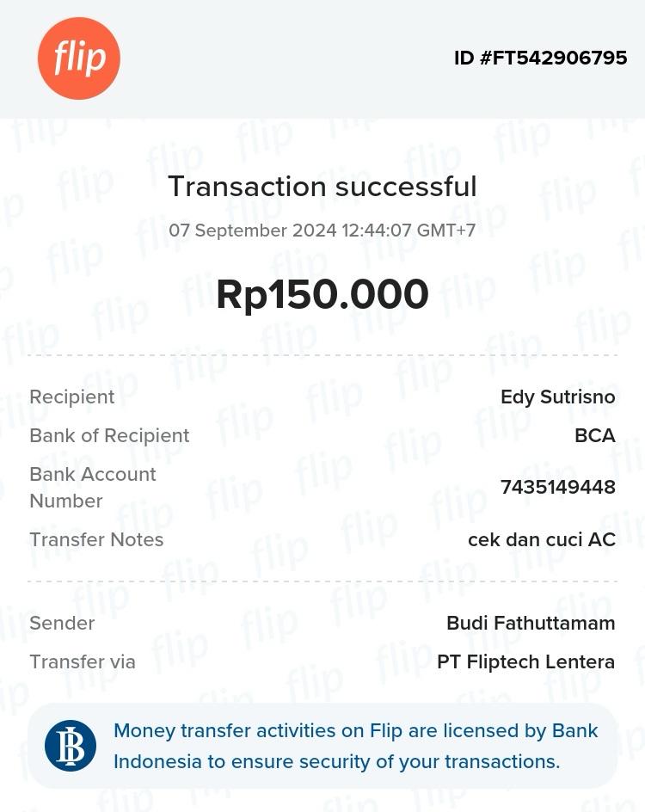Click the transaction date and time
Screen dimensions: 645x812
click(x=322, y=231)
